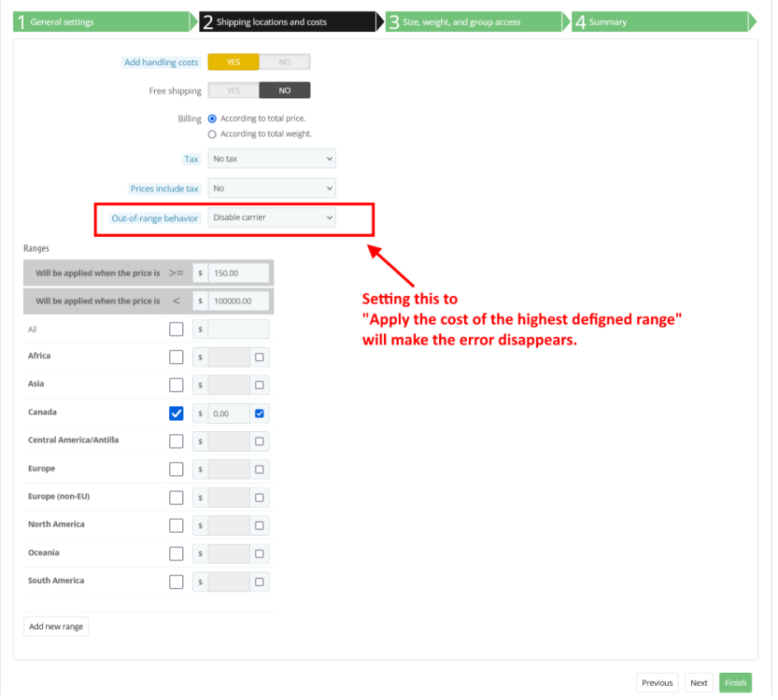Open the Prices include tax dropdown
The image size is (778, 700).
point(271,188)
